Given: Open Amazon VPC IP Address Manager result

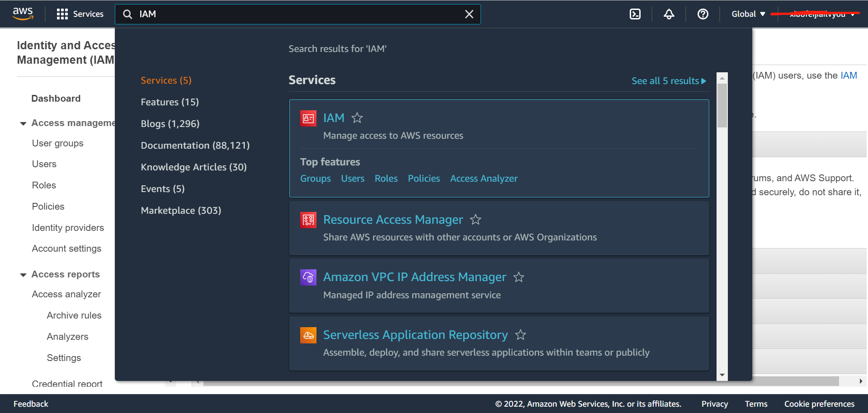Looking at the screenshot, I should [415, 277].
